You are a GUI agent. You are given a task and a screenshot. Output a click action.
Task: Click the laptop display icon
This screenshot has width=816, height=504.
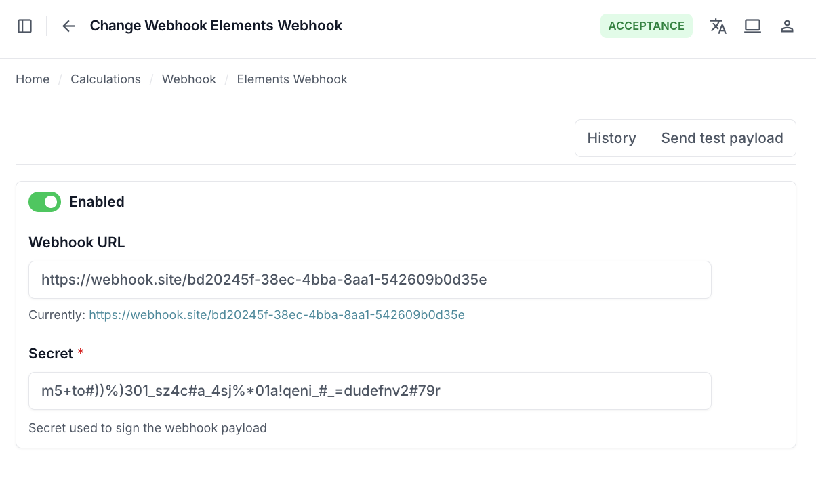752,26
